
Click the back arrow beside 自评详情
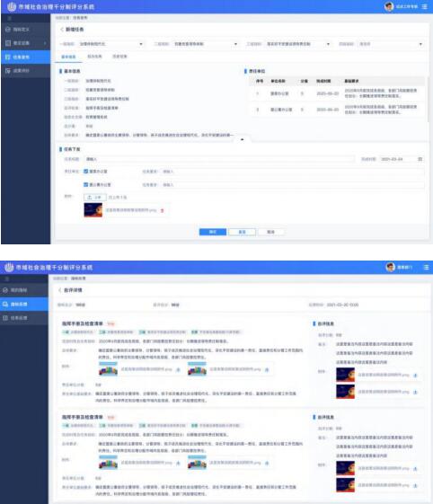tap(60, 290)
